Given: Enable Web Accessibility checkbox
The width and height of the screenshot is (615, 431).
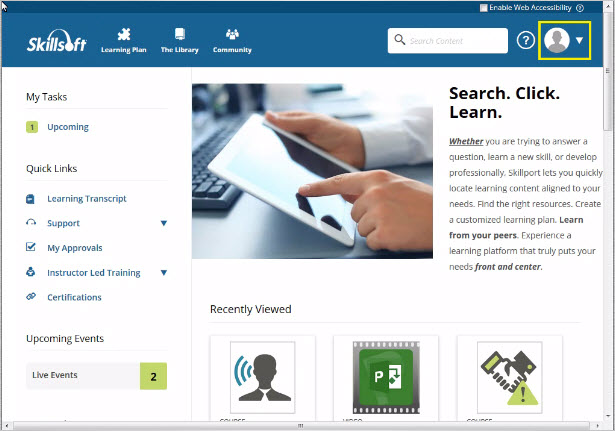Looking at the screenshot, I should coord(484,7).
